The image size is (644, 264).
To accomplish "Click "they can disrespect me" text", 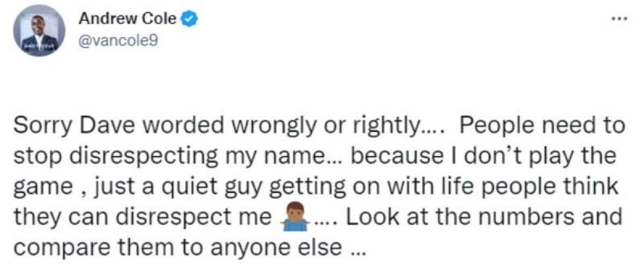I will [142, 218].
